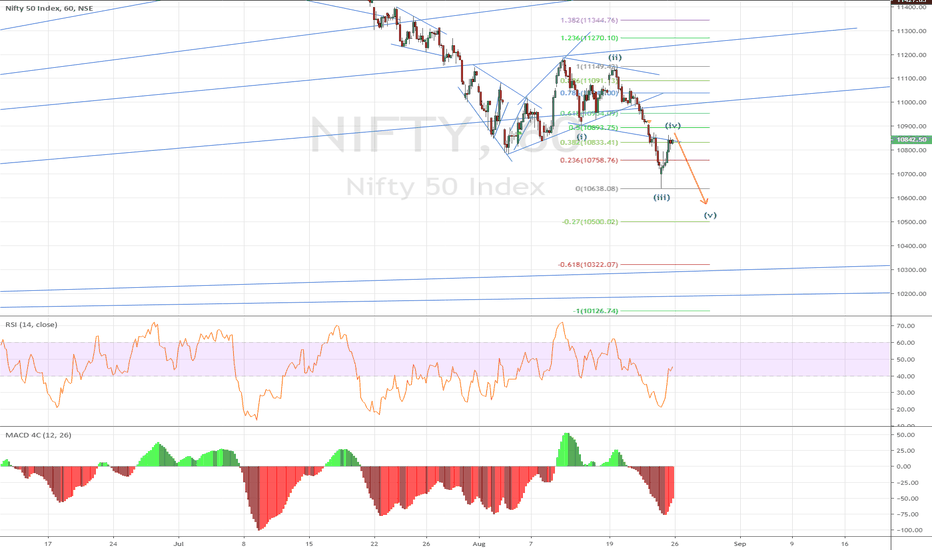Click 60.00 on the RSI scale
932x550 pixels.
[906, 342]
